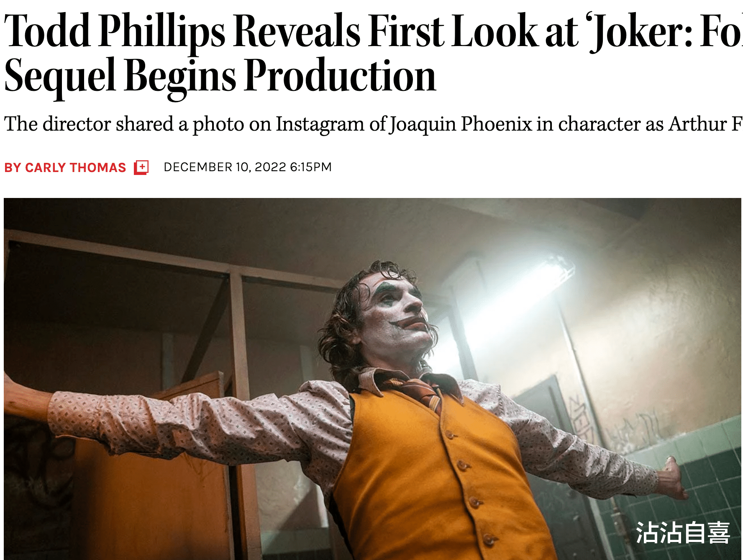Click the December 10, 2022 timestamp

(x=247, y=167)
